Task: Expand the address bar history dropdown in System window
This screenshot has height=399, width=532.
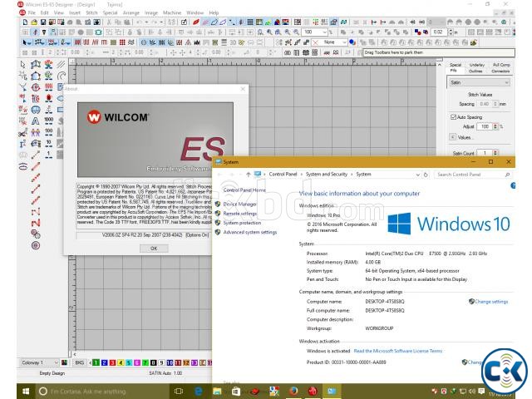Action: pos(417,175)
